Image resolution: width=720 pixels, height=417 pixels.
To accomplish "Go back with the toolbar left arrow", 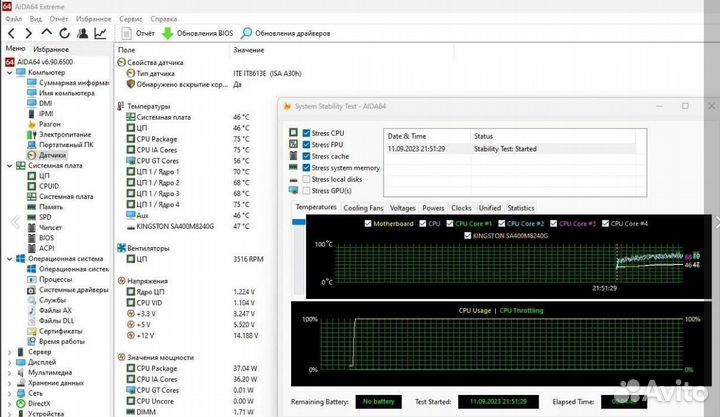I will [x=11, y=33].
